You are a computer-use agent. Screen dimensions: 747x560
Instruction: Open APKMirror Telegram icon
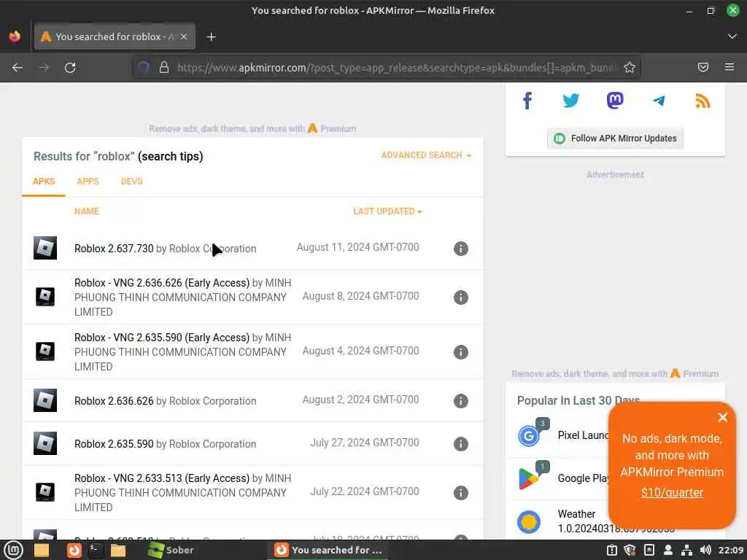point(659,101)
